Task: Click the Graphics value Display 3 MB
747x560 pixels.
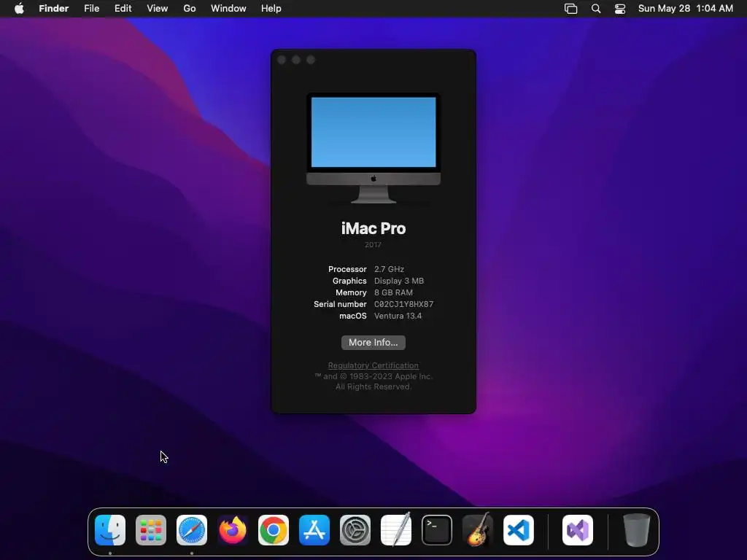Action: (x=399, y=281)
